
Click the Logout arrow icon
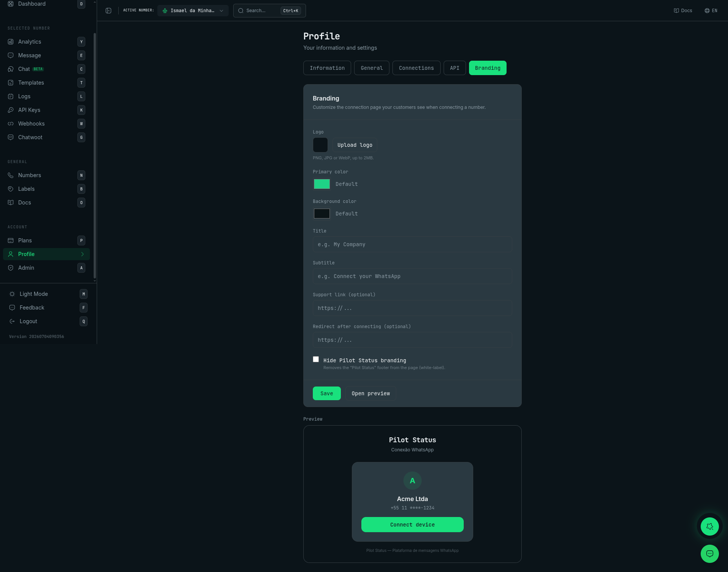[x=12, y=321]
